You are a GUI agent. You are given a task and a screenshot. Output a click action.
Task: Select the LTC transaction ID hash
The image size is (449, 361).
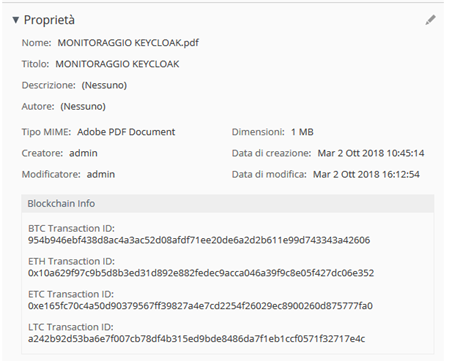[196, 339]
